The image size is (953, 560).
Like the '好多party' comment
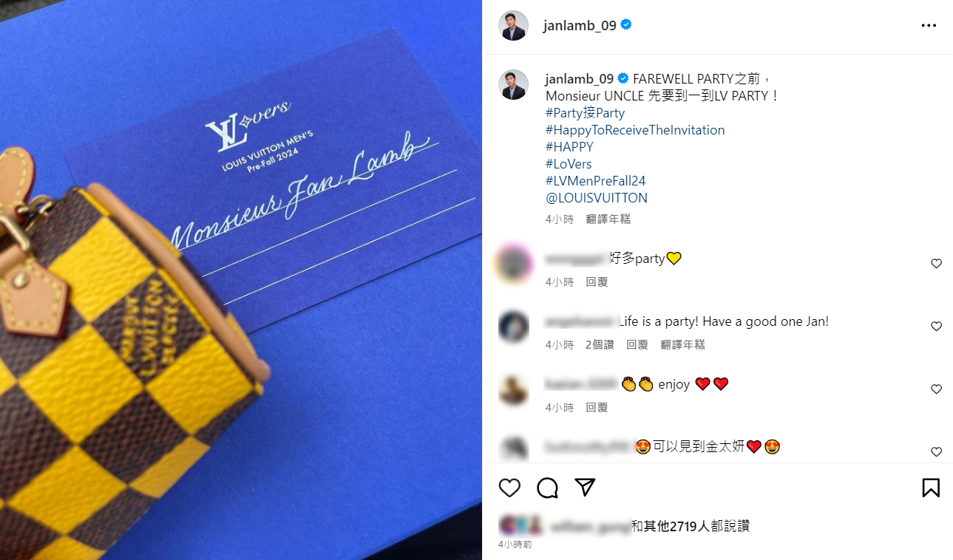pyautogui.click(x=936, y=264)
